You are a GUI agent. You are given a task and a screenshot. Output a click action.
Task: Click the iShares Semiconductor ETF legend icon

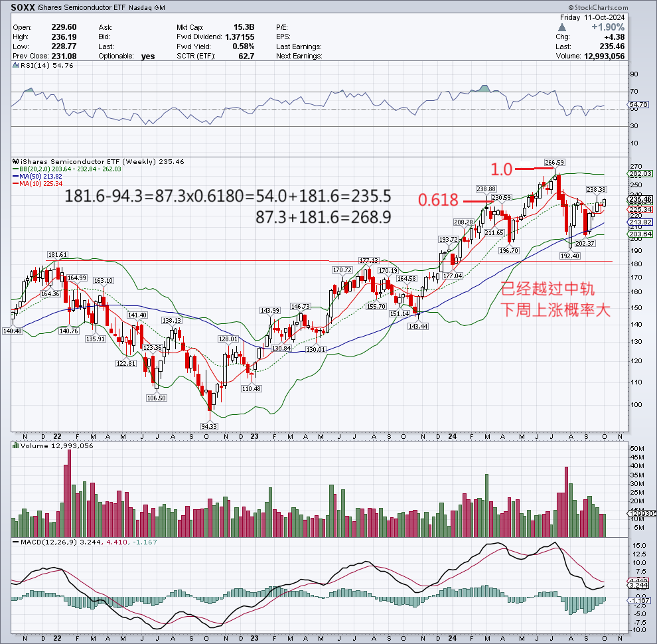[x=15, y=161]
